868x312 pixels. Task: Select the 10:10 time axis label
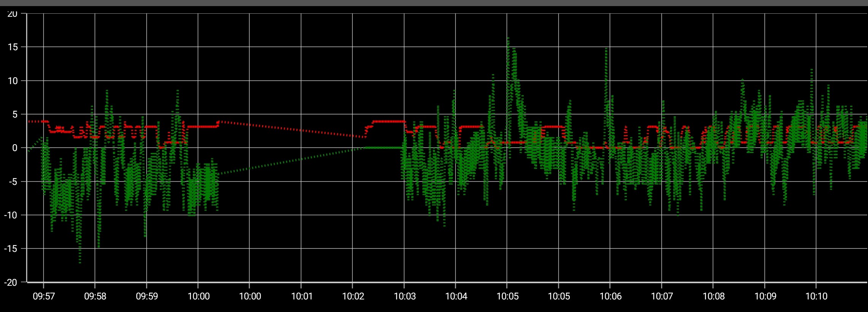[x=816, y=296]
